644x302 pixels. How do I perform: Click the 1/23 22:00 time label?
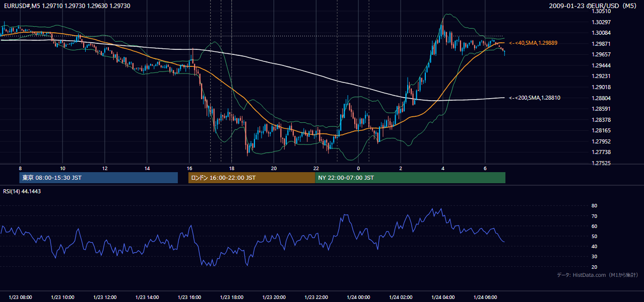pyautogui.click(x=316, y=297)
